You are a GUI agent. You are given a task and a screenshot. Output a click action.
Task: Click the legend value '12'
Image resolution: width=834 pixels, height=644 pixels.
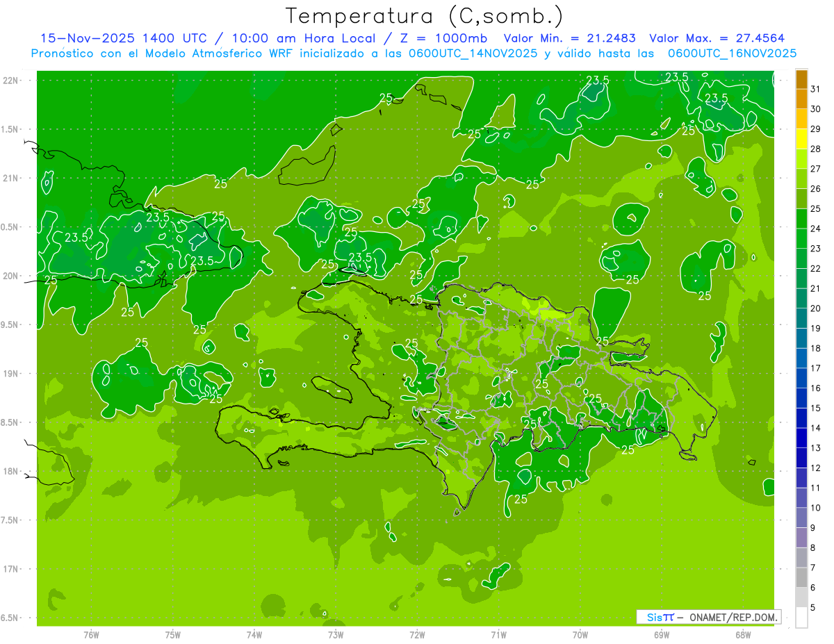(x=816, y=468)
